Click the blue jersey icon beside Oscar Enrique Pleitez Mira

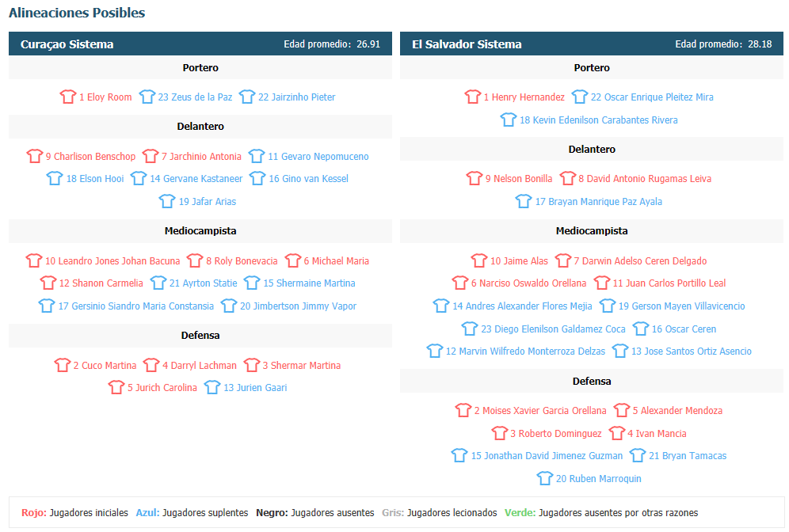point(580,97)
